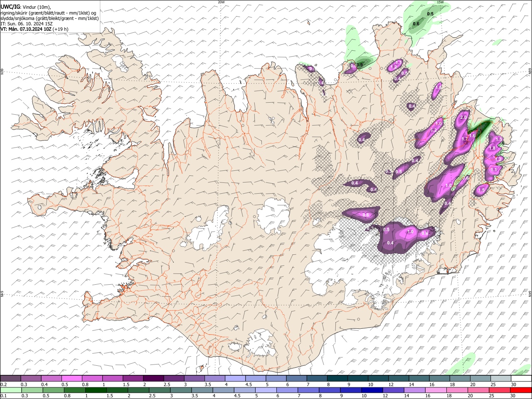This screenshot has height=399, width=532.
Task: Select the crimson 25–30 rain legend swatch
Action: point(500,390)
